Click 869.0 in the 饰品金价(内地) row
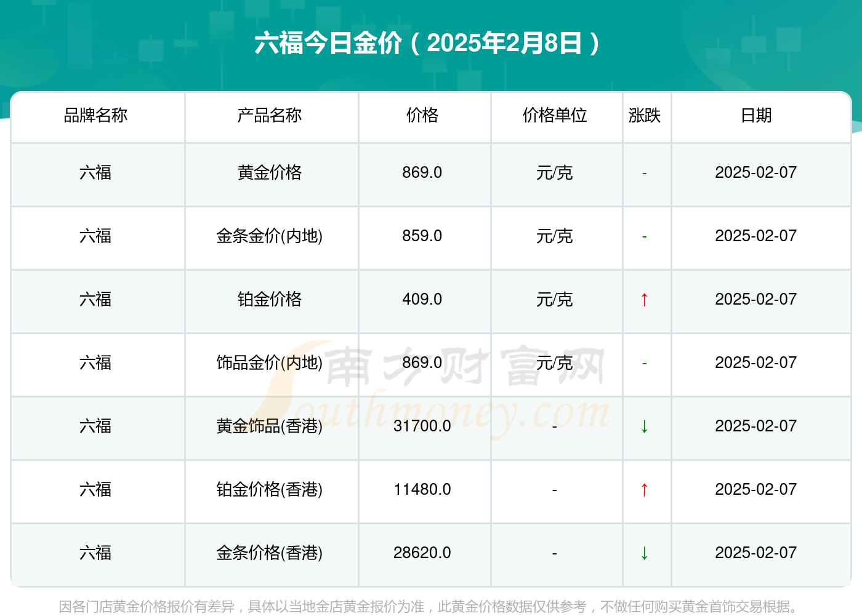Viewport: 862px width, 616px height. point(422,362)
